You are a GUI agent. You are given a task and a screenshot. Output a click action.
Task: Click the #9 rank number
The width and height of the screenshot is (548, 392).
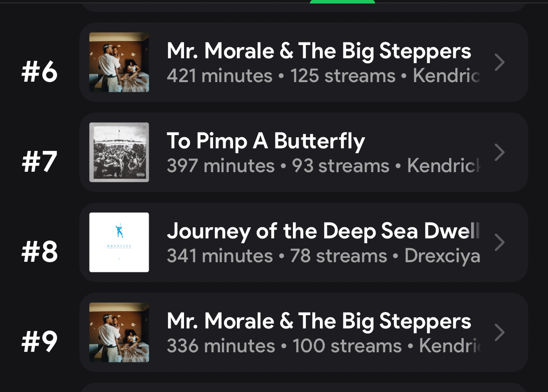(40, 342)
